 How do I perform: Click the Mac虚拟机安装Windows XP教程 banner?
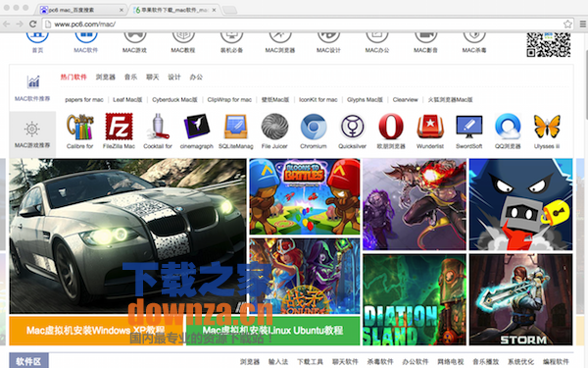point(96,331)
